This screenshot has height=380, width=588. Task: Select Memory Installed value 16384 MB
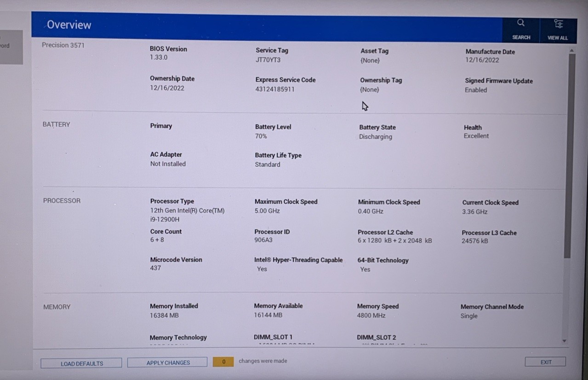[164, 315]
